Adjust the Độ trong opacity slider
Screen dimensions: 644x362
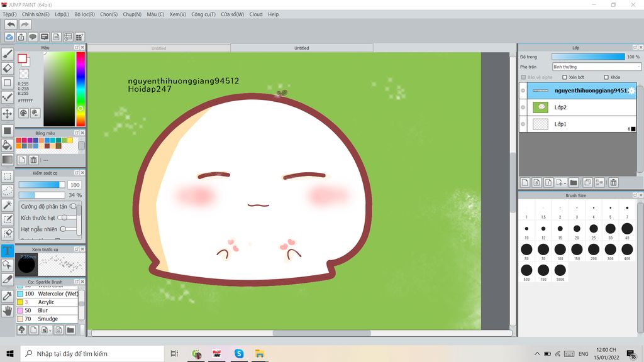coord(588,57)
